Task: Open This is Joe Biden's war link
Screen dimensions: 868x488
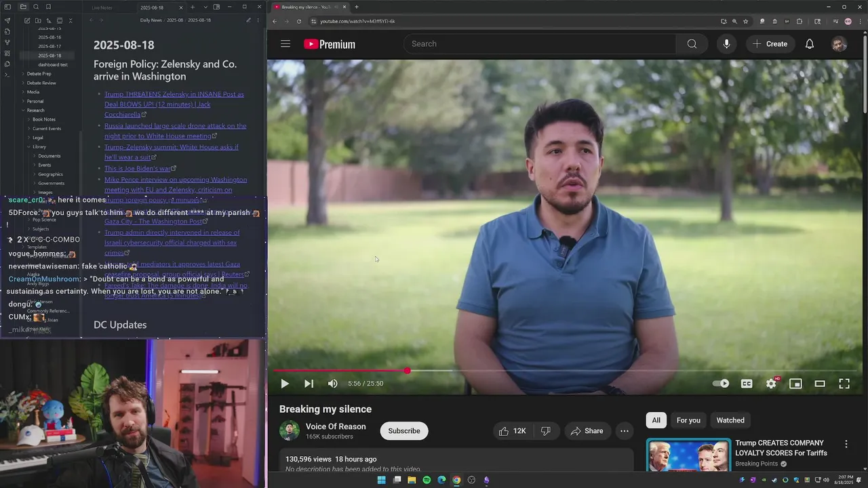Action: 138,168
